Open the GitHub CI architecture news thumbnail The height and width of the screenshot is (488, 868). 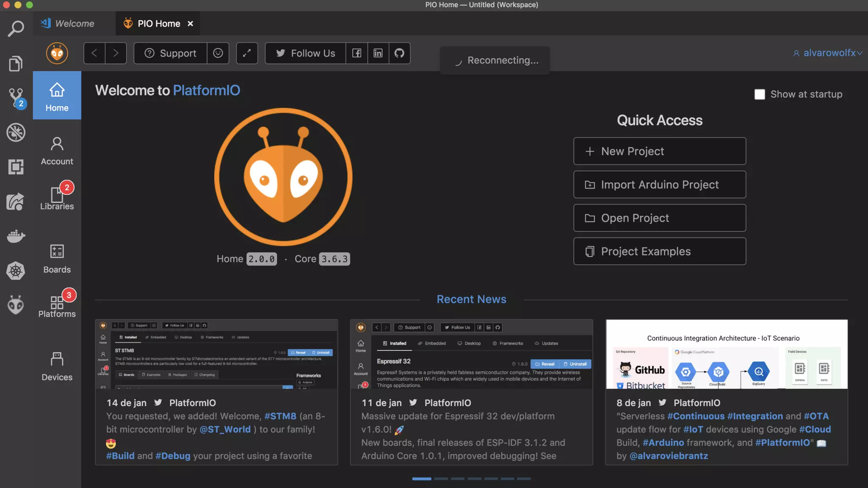coord(726,354)
